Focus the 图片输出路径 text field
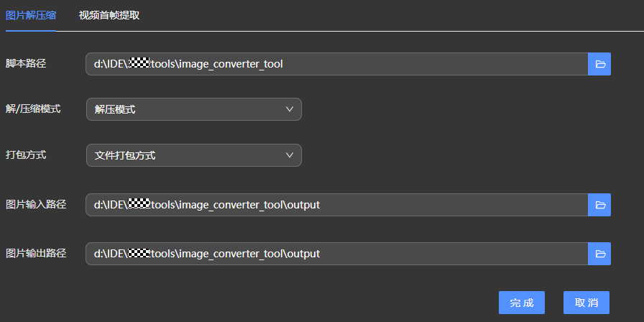Screen dimensions: 644x322 tap(336, 254)
